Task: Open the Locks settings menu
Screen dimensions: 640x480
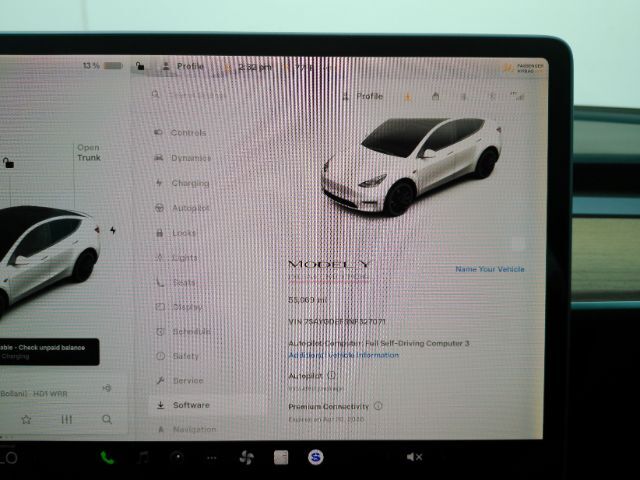Action: (176, 233)
